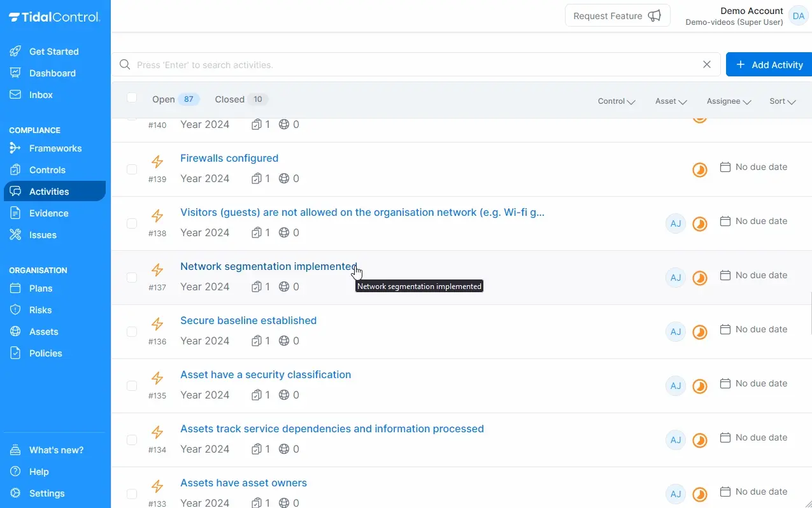The height and width of the screenshot is (508, 812).
Task: Check the Secure baseline established checkbox
Action: [x=132, y=332]
